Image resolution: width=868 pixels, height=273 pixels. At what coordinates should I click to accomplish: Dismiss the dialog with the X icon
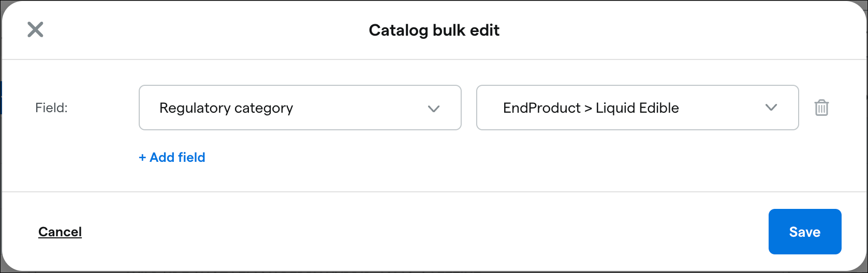point(35,29)
